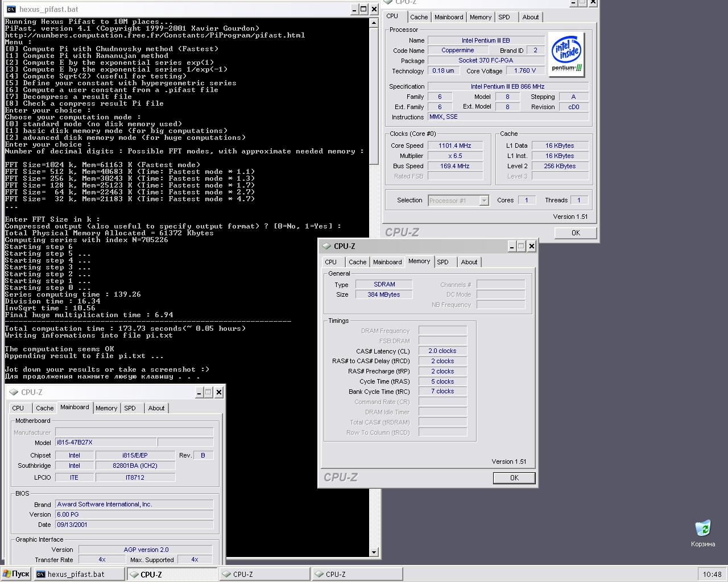Activate the middle CPU-Z taskbar button

click(265, 574)
